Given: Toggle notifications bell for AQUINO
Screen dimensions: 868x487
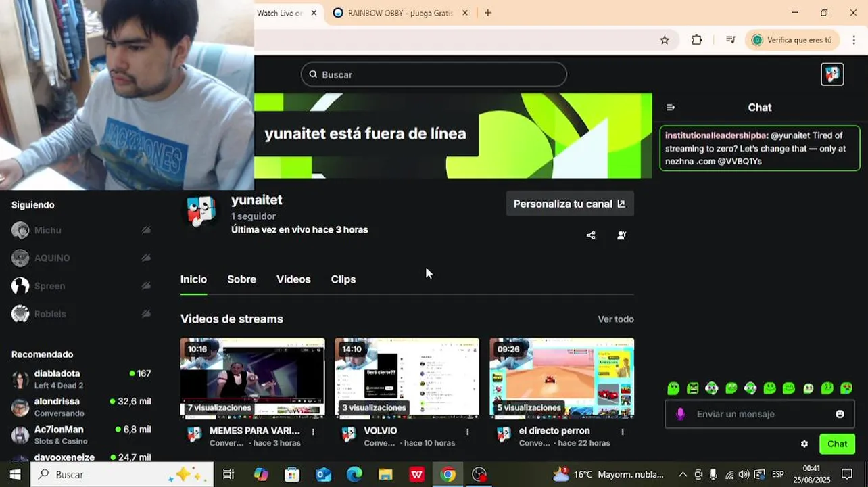Looking at the screenshot, I should pos(146,258).
